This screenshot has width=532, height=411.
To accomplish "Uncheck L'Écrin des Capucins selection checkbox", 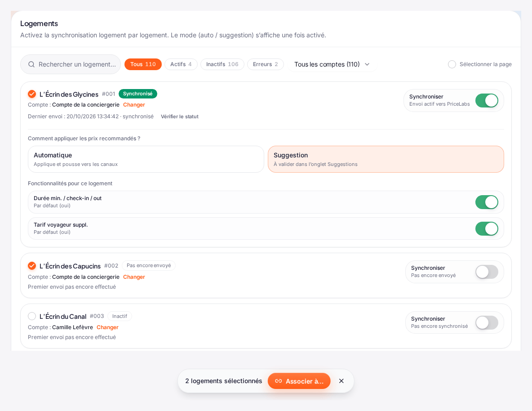I will click(32, 266).
